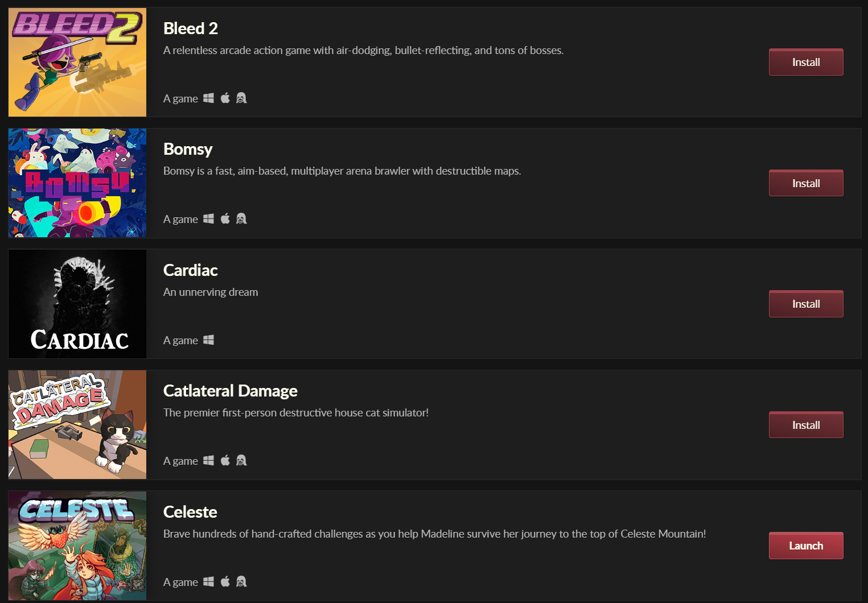Click the Linux icon on the Bleed 2 row

[241, 98]
